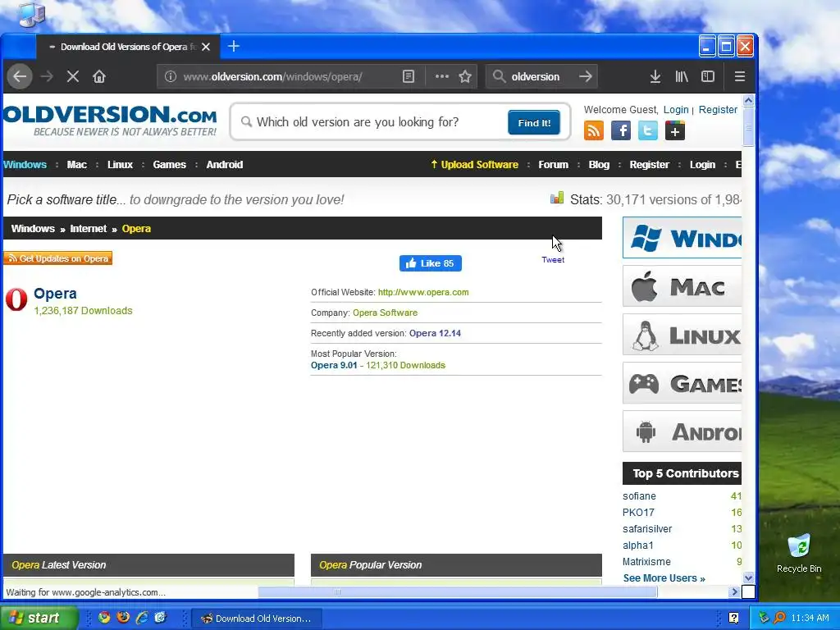This screenshot has height=630, width=840.
Task: Launch Chrome from the quick launch bar
Action: [104, 618]
